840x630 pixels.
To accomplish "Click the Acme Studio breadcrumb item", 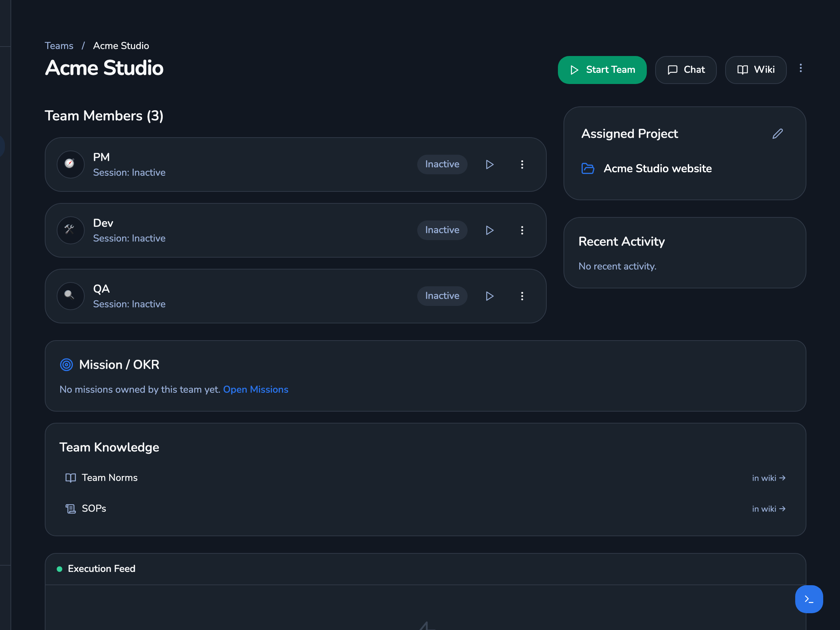I will (121, 45).
